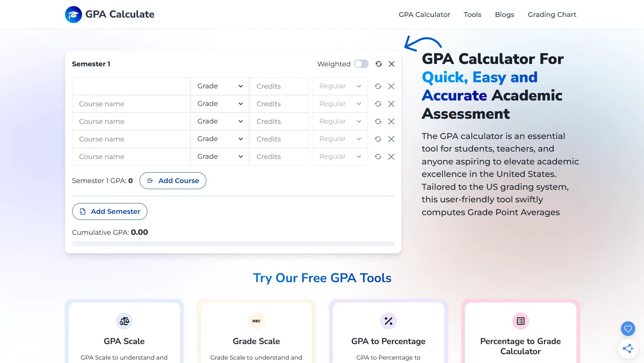Image resolution: width=644 pixels, height=363 pixels.
Task: Open the Tools navigation item
Action: click(x=472, y=15)
